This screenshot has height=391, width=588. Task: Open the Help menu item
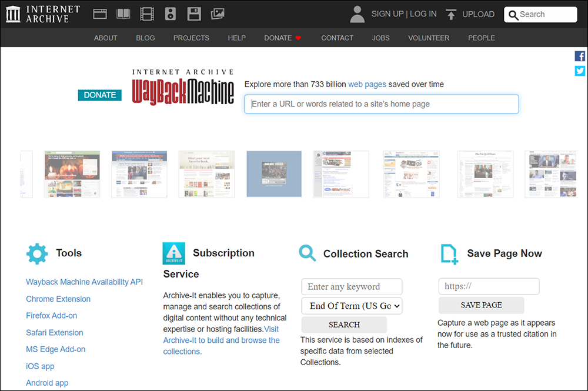(x=236, y=38)
